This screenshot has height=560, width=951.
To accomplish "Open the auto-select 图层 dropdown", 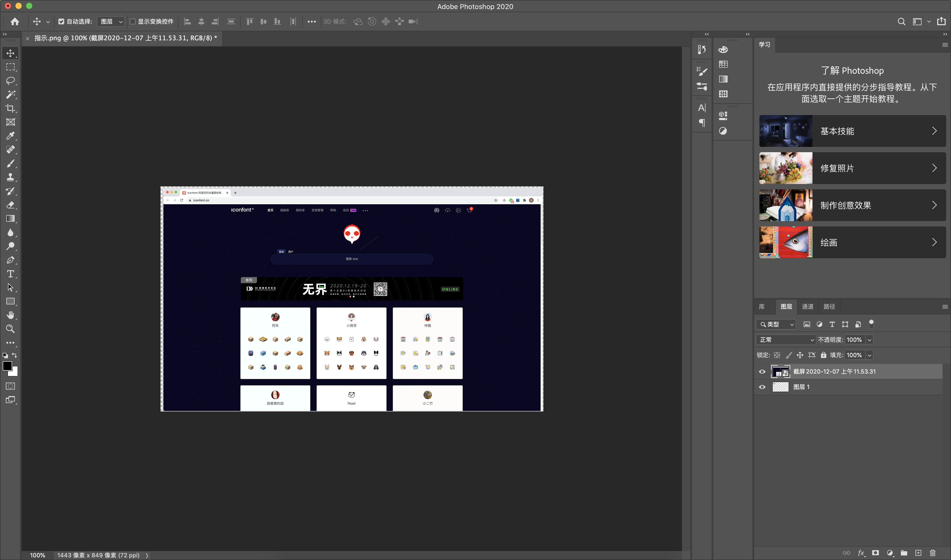I will [111, 21].
